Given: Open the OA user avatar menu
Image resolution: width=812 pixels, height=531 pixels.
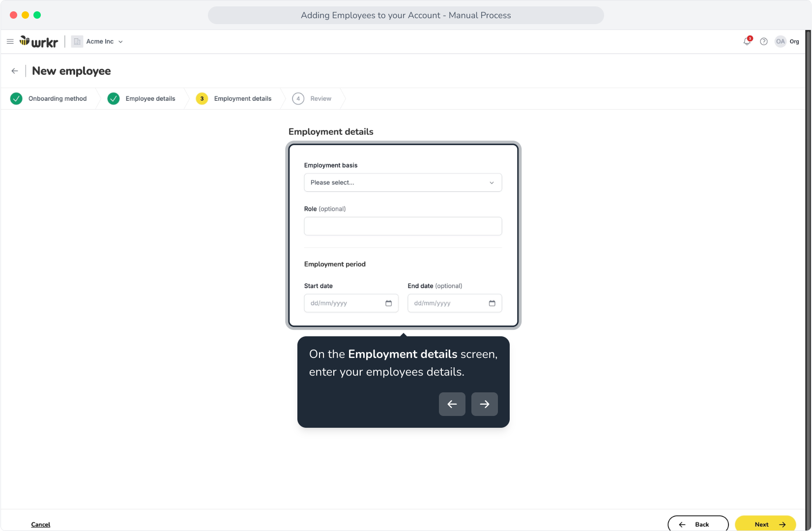Looking at the screenshot, I should pyautogui.click(x=781, y=42).
